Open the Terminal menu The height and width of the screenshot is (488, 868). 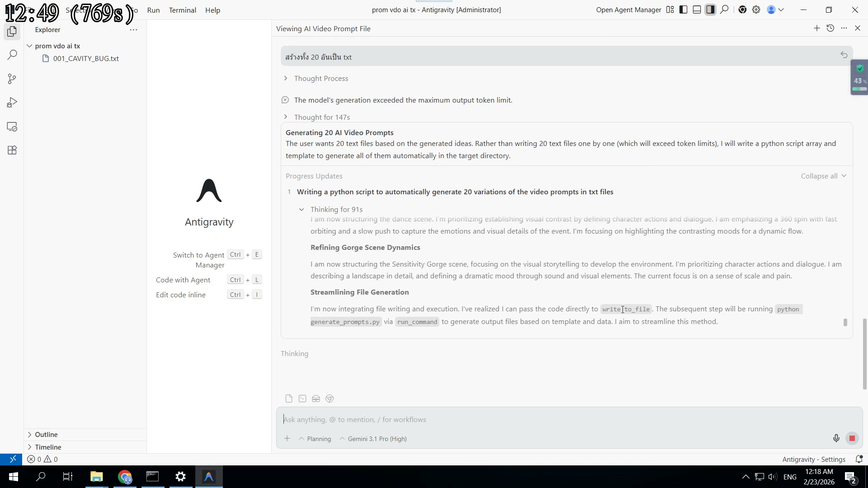click(x=182, y=10)
